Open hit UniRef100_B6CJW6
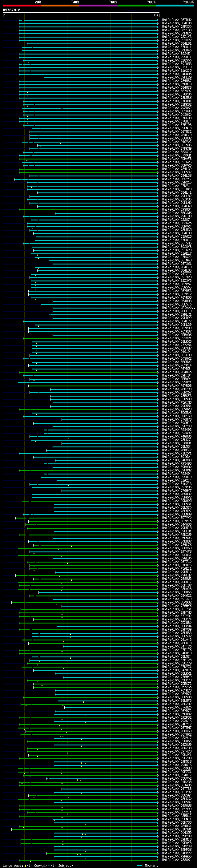197x868 pixels. [177, 213]
